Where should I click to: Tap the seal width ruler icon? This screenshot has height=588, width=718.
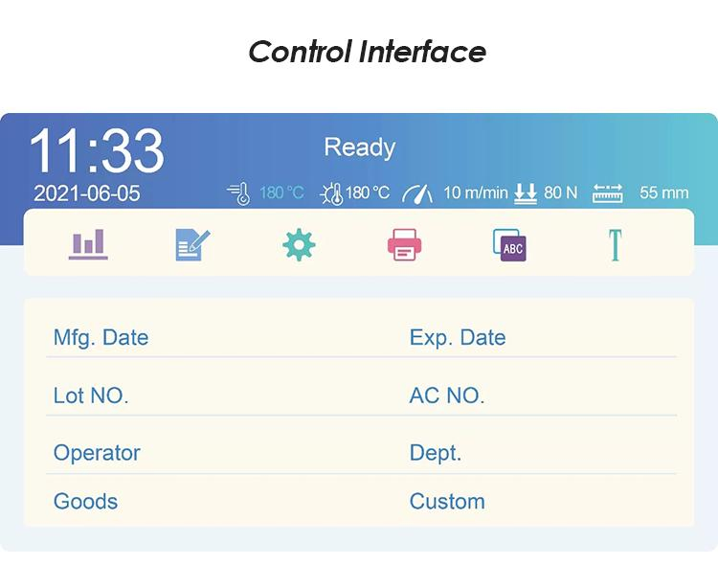click(x=608, y=192)
